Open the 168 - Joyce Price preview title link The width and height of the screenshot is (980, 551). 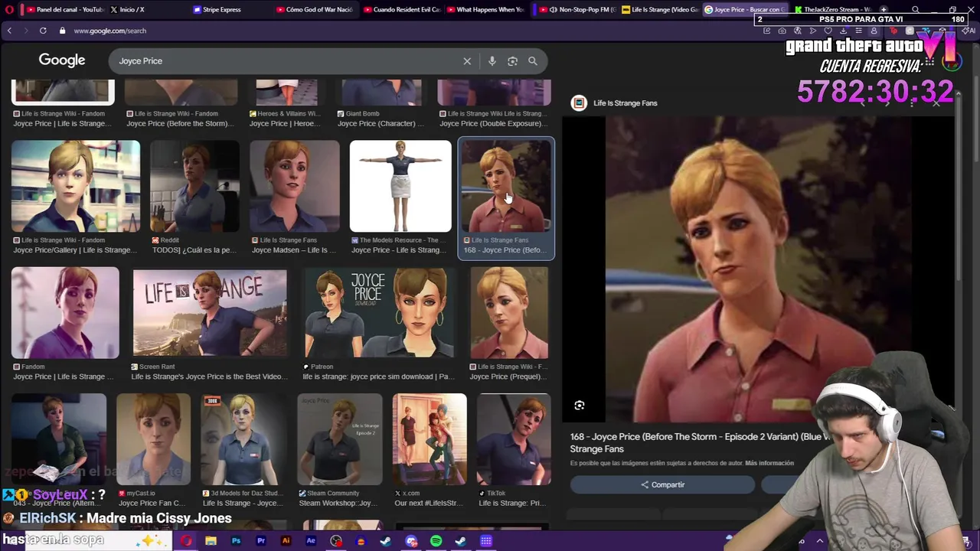(698, 442)
